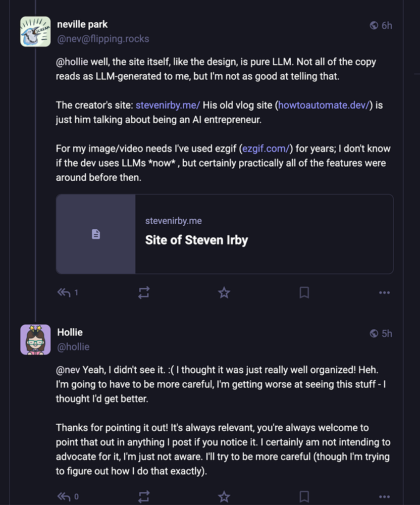The height and width of the screenshot is (505, 420).
Task: Bookmark neville park's post
Action: 304,292
